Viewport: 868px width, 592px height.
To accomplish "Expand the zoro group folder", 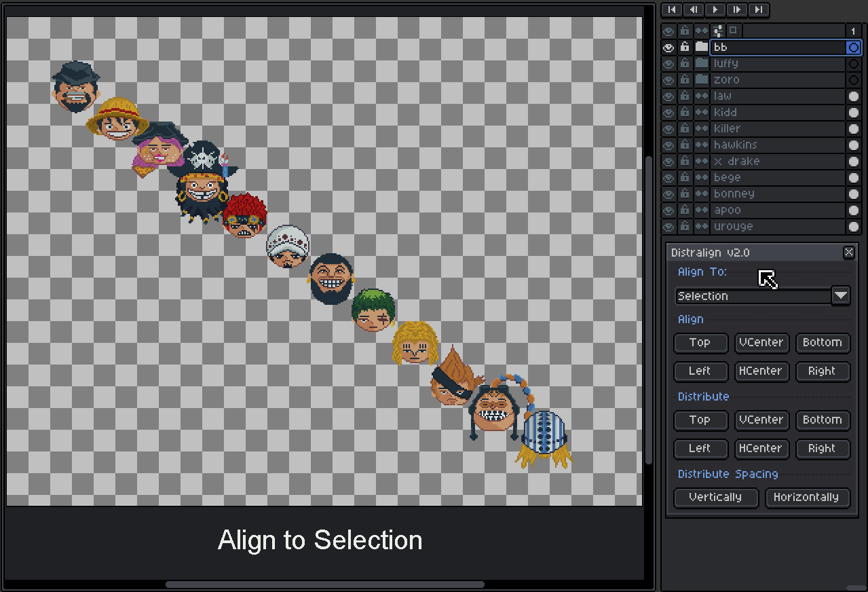I will click(x=702, y=80).
